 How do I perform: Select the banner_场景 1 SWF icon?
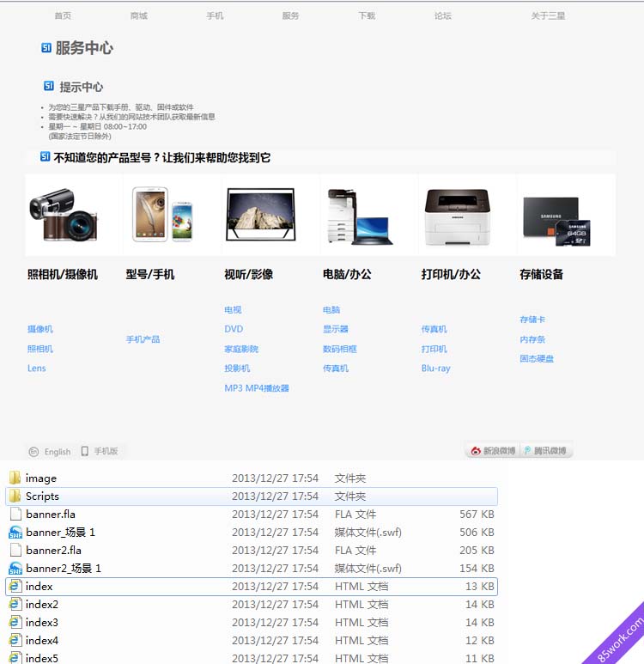point(15,532)
